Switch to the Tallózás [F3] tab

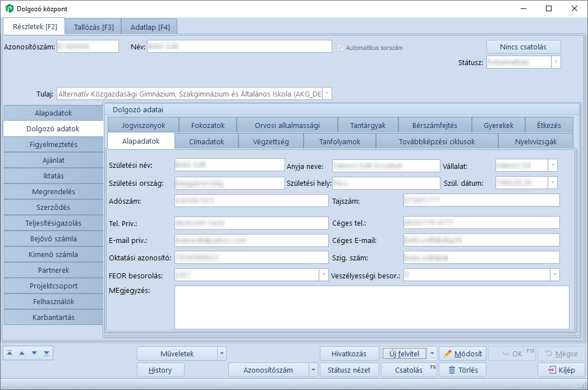pyautogui.click(x=93, y=27)
